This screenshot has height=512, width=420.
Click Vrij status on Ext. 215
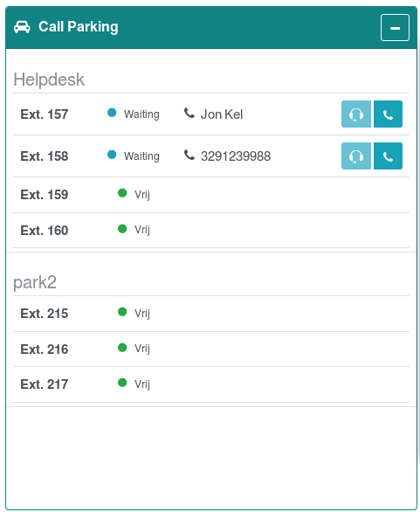click(142, 314)
